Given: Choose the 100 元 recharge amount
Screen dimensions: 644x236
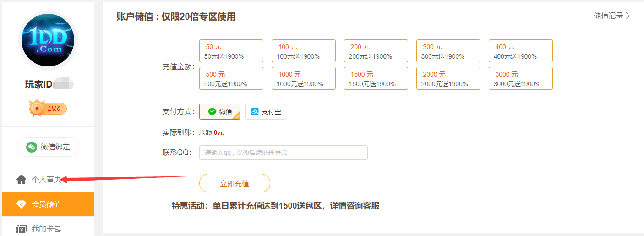Looking at the screenshot, I should tap(304, 51).
